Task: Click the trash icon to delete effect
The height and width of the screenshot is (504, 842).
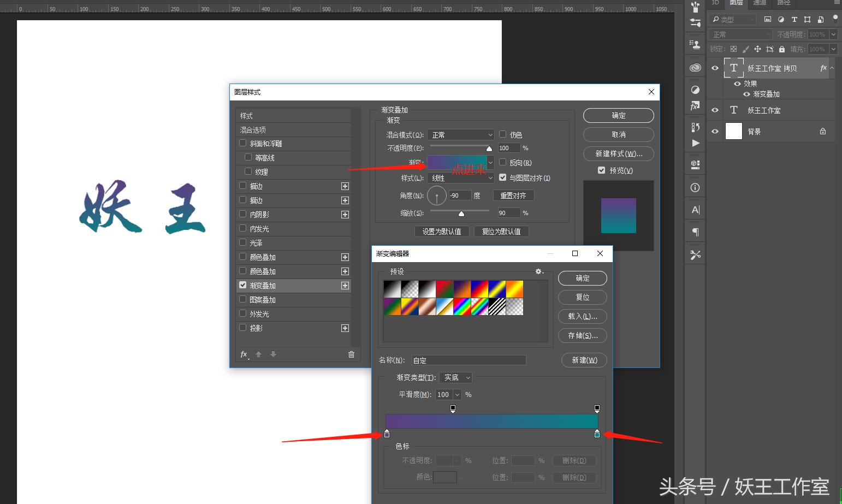Action: 351,354
